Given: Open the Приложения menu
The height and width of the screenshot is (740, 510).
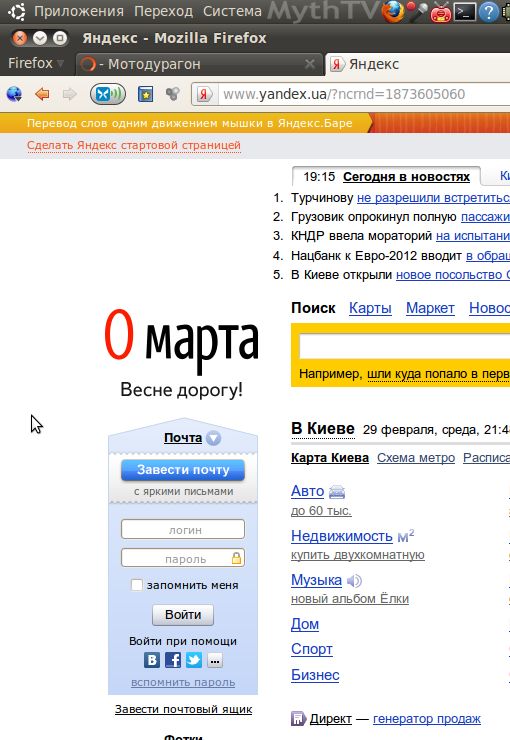Looking at the screenshot, I should pos(79,11).
